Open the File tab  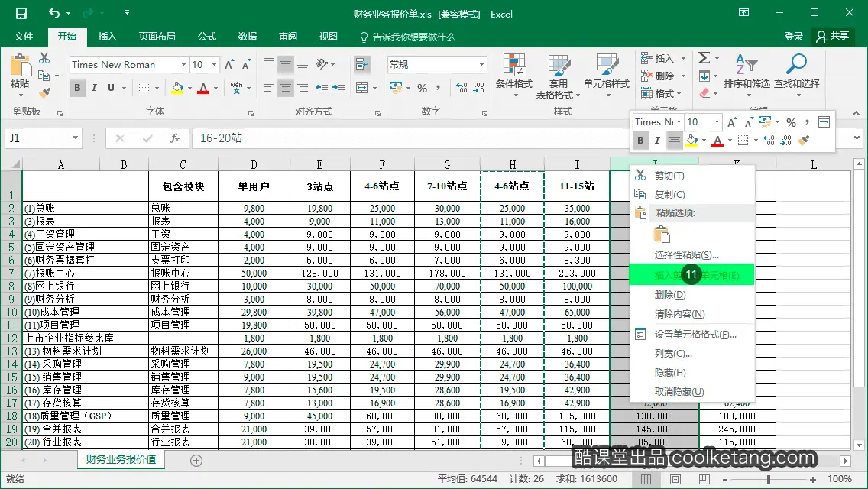click(23, 37)
